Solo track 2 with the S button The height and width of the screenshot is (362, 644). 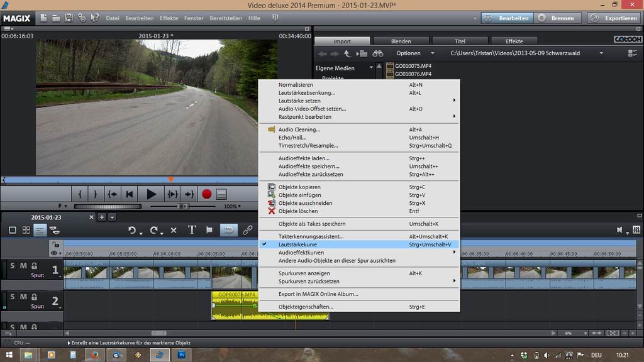click(x=12, y=297)
